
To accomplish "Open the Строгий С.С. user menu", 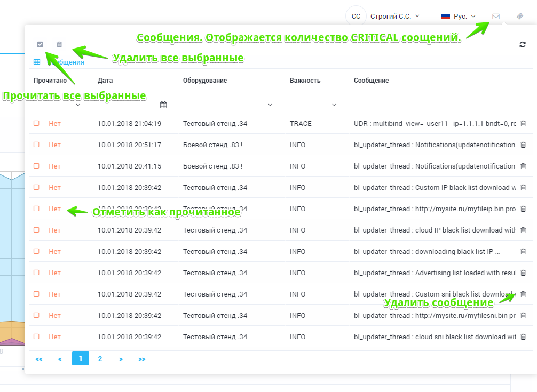I will point(394,17).
